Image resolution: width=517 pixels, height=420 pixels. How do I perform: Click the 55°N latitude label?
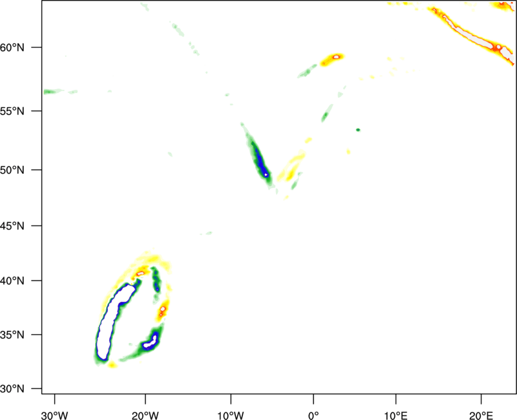12,111
